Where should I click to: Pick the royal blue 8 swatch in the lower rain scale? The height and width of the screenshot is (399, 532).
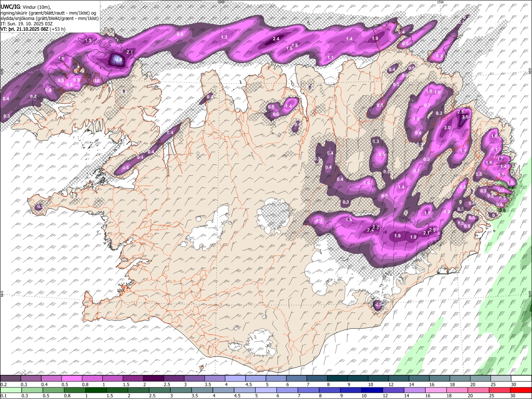tap(329, 390)
